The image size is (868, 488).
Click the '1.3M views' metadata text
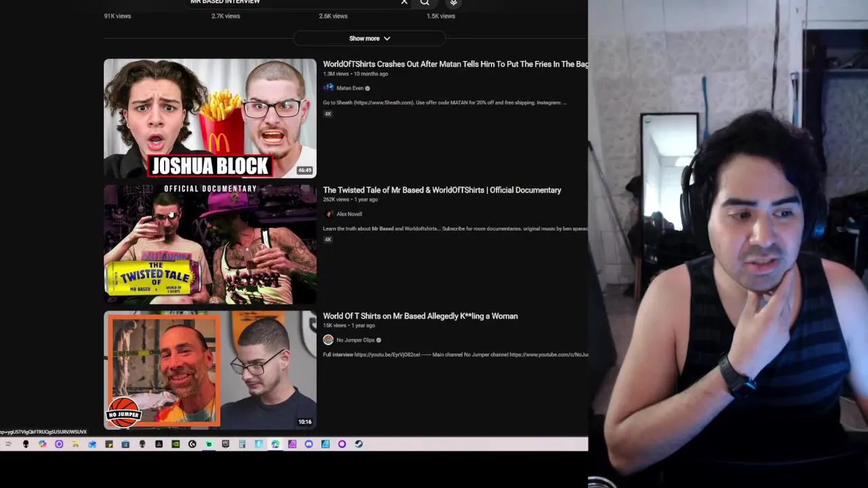tap(336, 74)
